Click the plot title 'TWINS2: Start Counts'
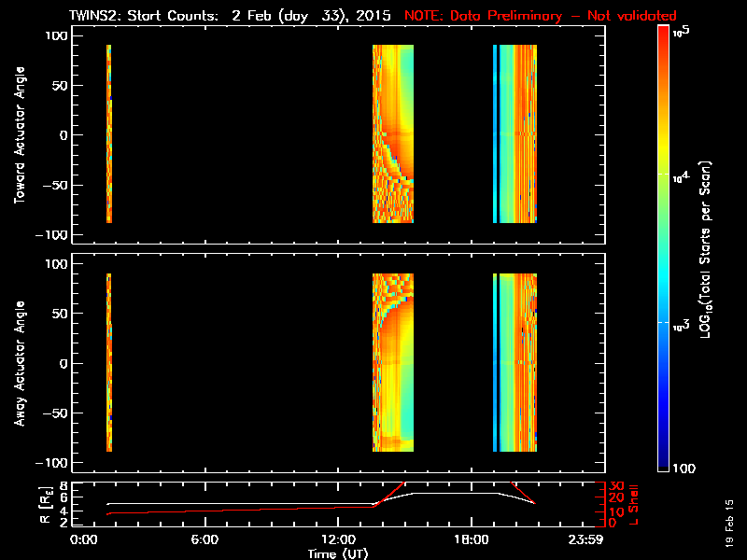Viewport: 747px width, 560px height. [x=144, y=16]
